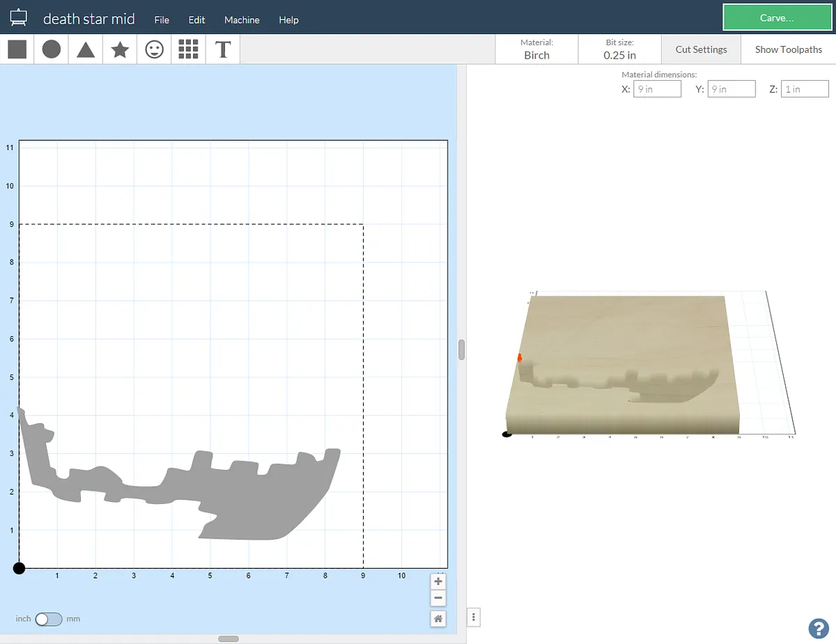The width and height of the screenshot is (836, 644).
Task: Open the File menu
Action: pos(162,19)
